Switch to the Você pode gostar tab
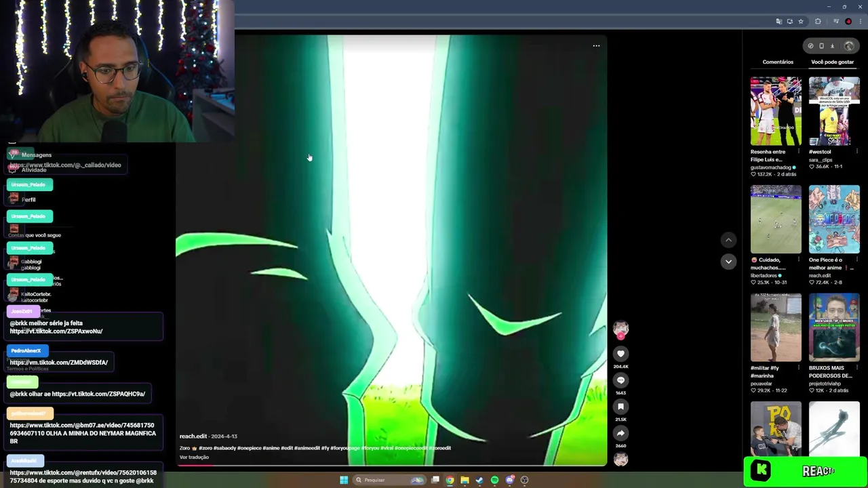The width and height of the screenshot is (868, 488). click(x=832, y=62)
